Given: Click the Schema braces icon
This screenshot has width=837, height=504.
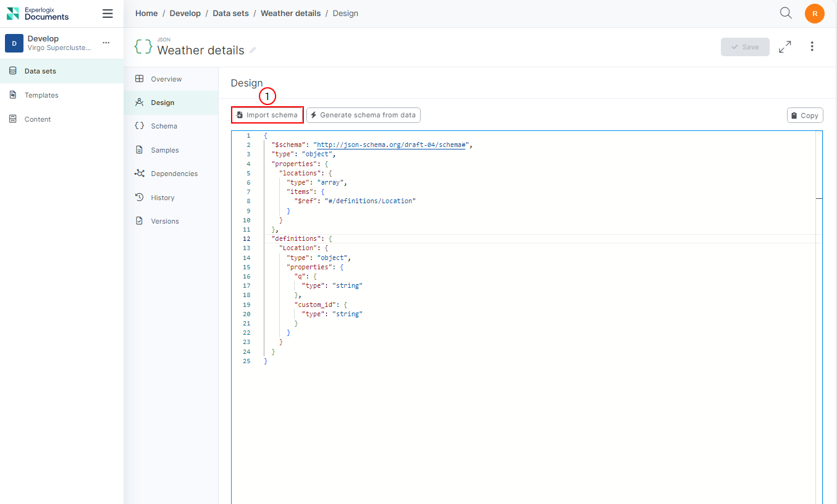Looking at the screenshot, I should [x=140, y=126].
